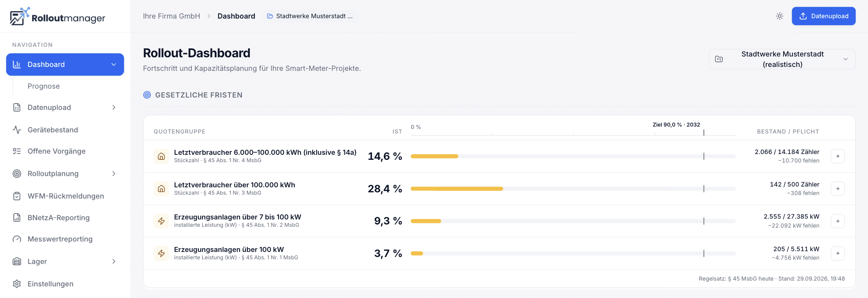Toggle the light/dark theme sun icon
Screen dimensions: 868x298
[780, 16]
